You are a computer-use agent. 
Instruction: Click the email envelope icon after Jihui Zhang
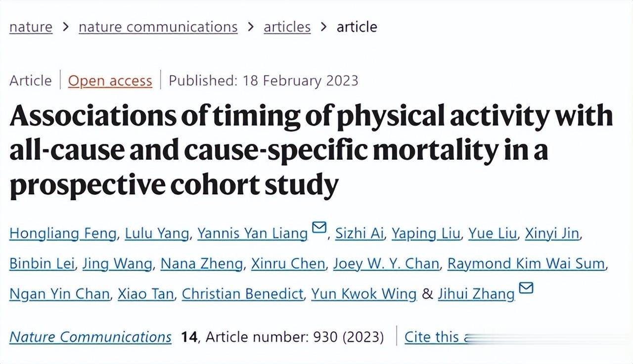coord(526,288)
